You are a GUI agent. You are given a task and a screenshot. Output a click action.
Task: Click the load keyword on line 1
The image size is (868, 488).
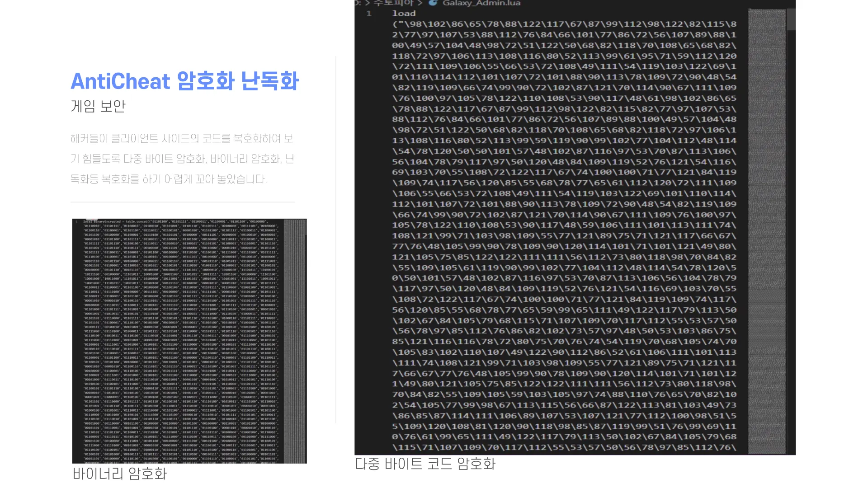click(x=404, y=14)
